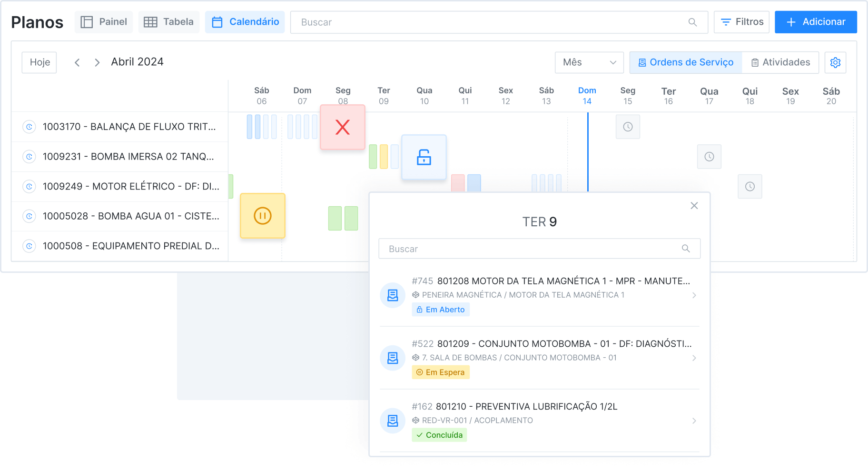Viewport: 868px width, 472px height.
Task: Click the clock icon under Qua 17
Action: (x=709, y=157)
